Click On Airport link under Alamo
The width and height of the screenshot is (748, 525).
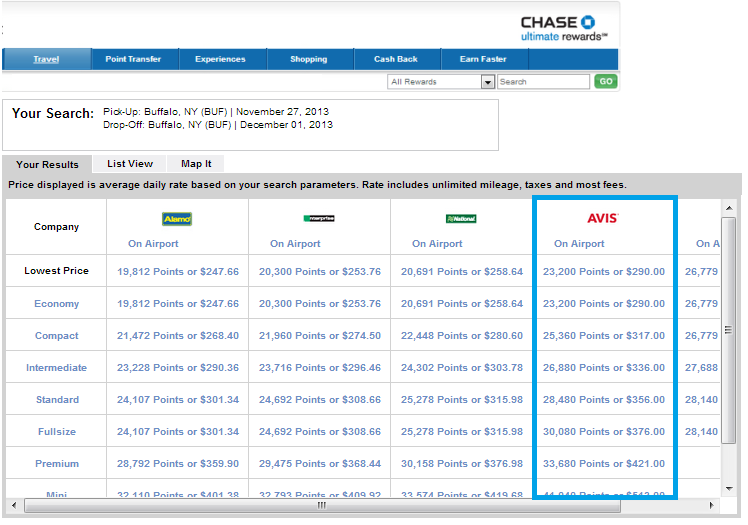[x=153, y=244]
